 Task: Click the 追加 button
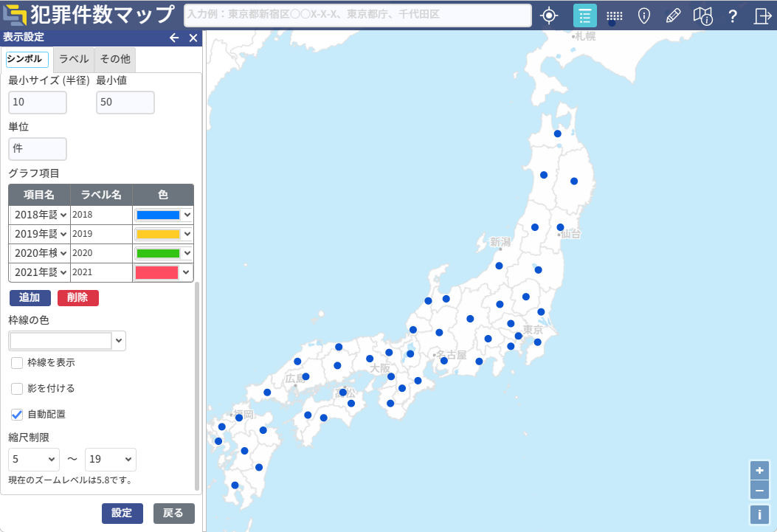tap(30, 297)
